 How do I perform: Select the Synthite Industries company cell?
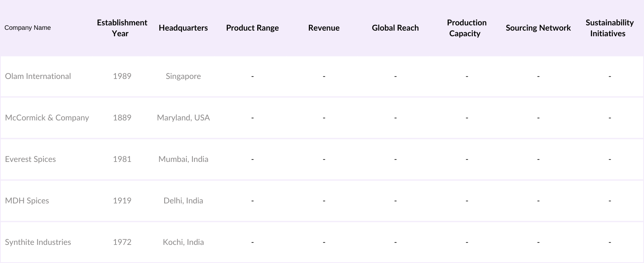point(38,242)
